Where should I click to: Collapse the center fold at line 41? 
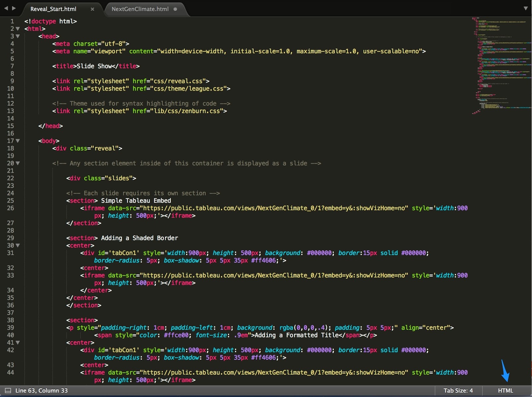coord(18,343)
